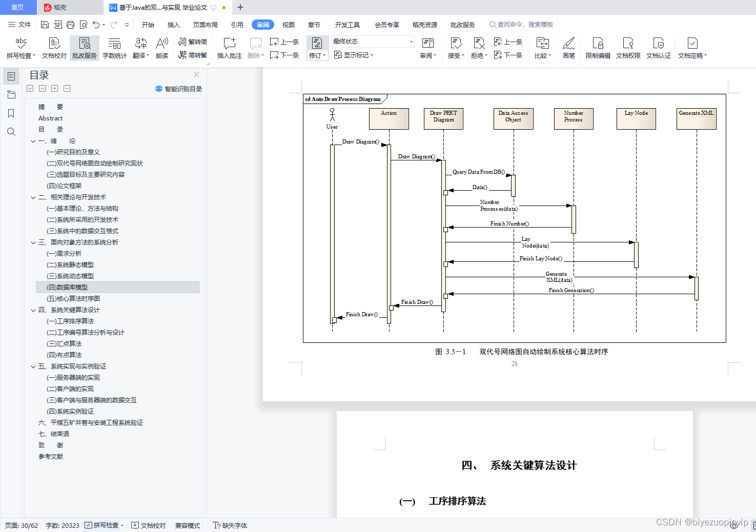Collapse the 二、相关理论与开发技术 section
The width and height of the screenshot is (756, 532).
pyautogui.click(x=33, y=197)
